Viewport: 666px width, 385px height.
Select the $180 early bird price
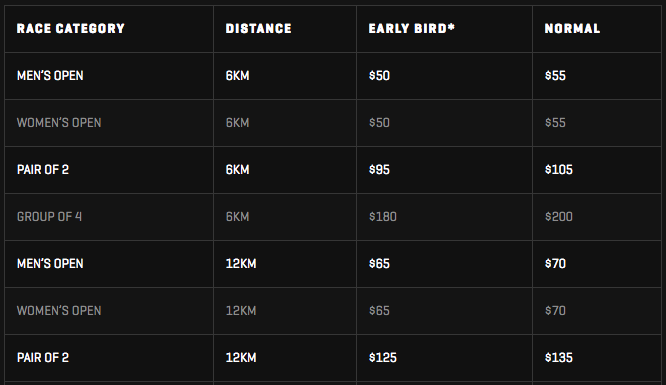click(383, 217)
